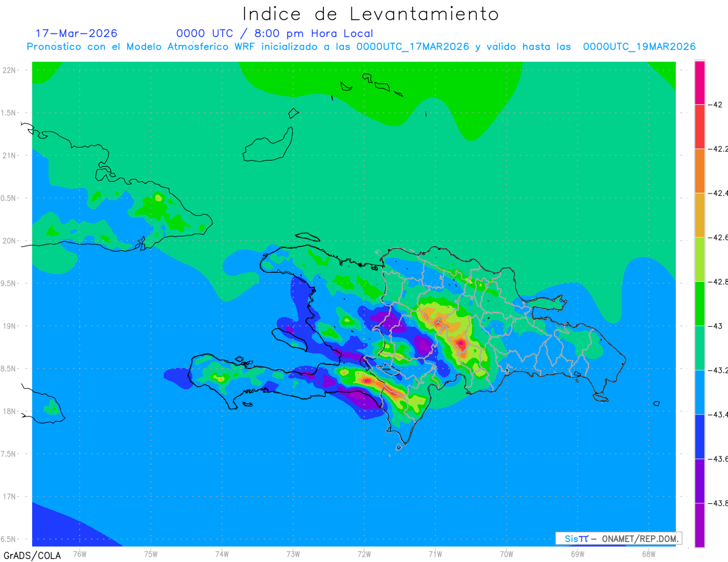Click the '-43.6' color scale value
This screenshot has height=562, width=728.
pos(718,459)
